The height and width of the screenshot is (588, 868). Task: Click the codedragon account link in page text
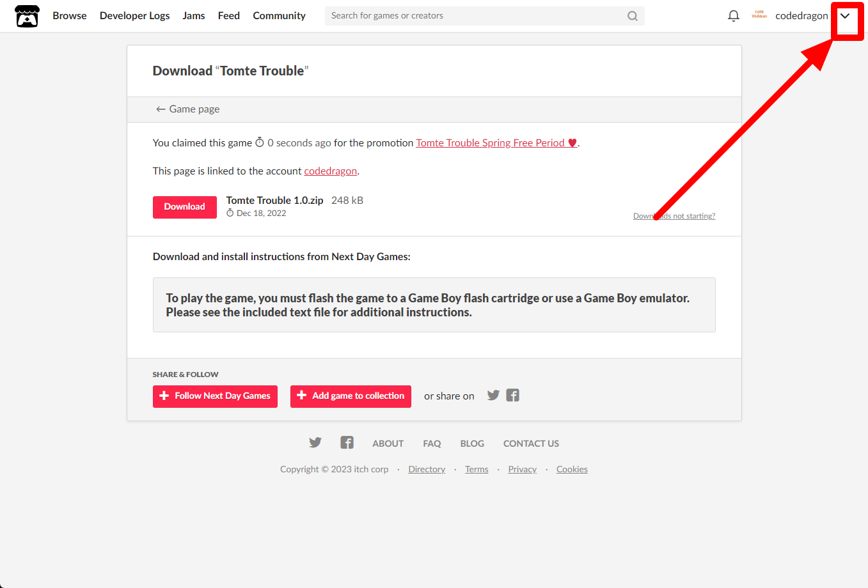click(331, 171)
